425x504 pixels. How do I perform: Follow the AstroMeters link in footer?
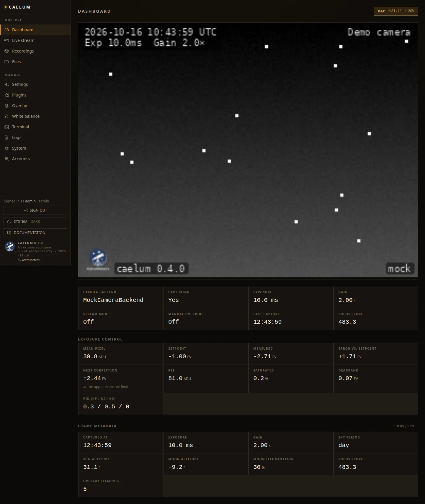pos(31,260)
